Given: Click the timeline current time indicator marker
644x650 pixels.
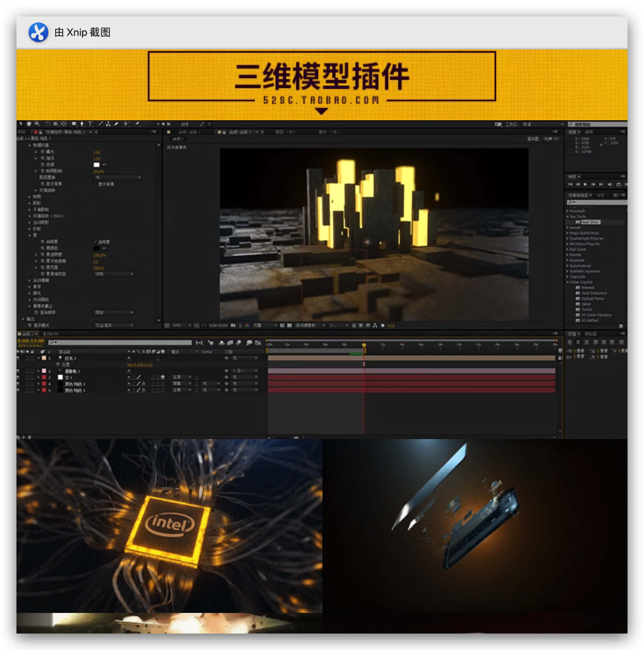Looking at the screenshot, I should (x=364, y=345).
